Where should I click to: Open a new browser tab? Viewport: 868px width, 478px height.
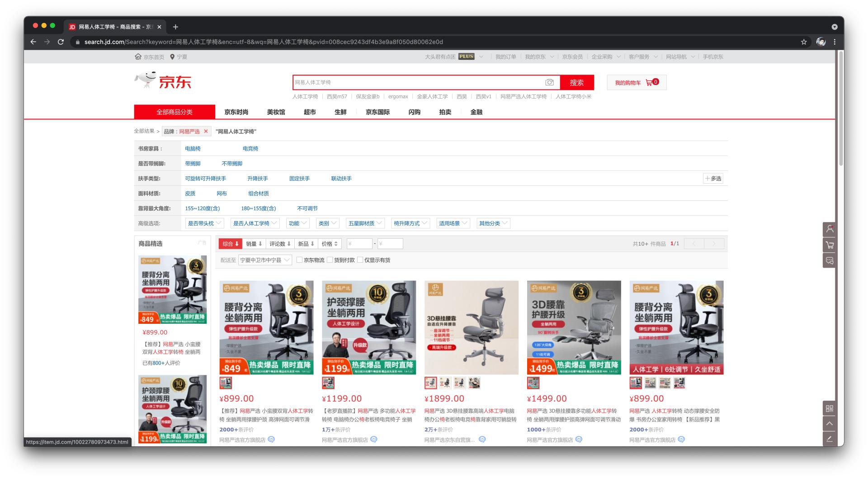click(x=175, y=27)
